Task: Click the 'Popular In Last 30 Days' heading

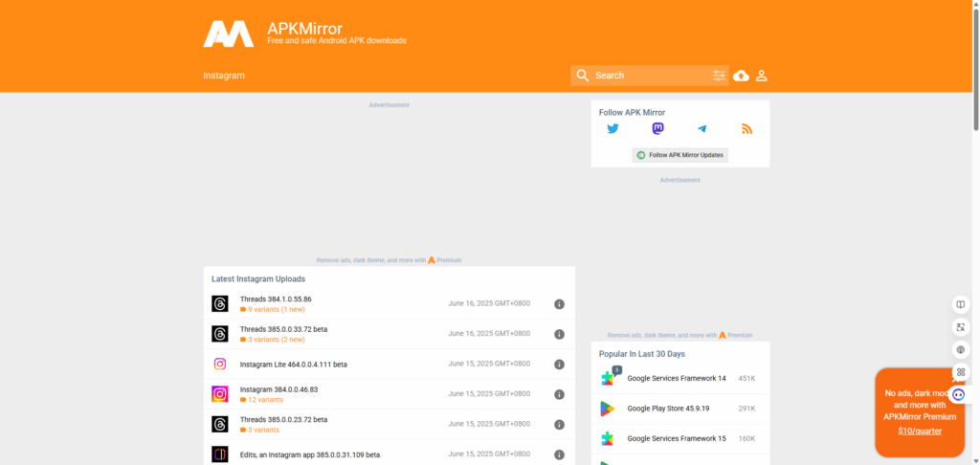Action: click(642, 354)
